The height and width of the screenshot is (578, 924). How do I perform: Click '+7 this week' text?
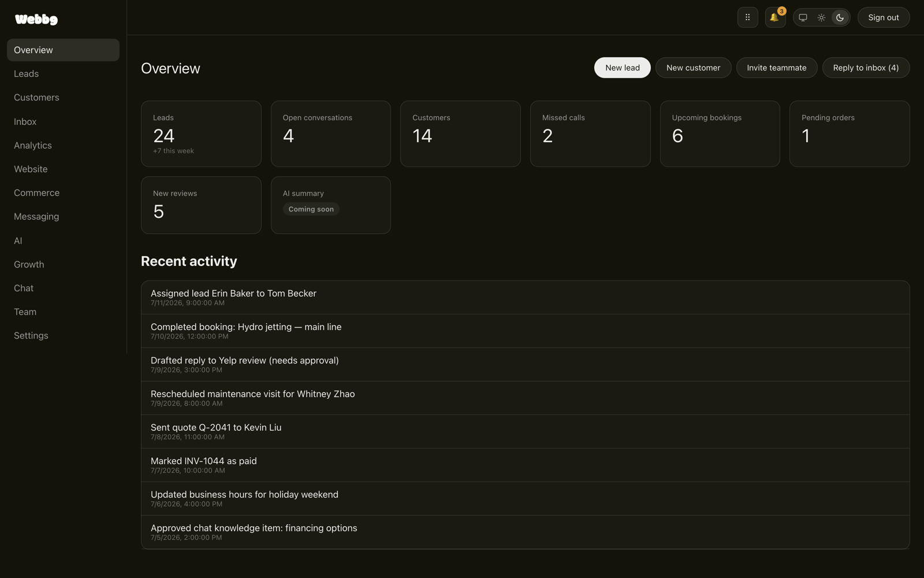[173, 151]
